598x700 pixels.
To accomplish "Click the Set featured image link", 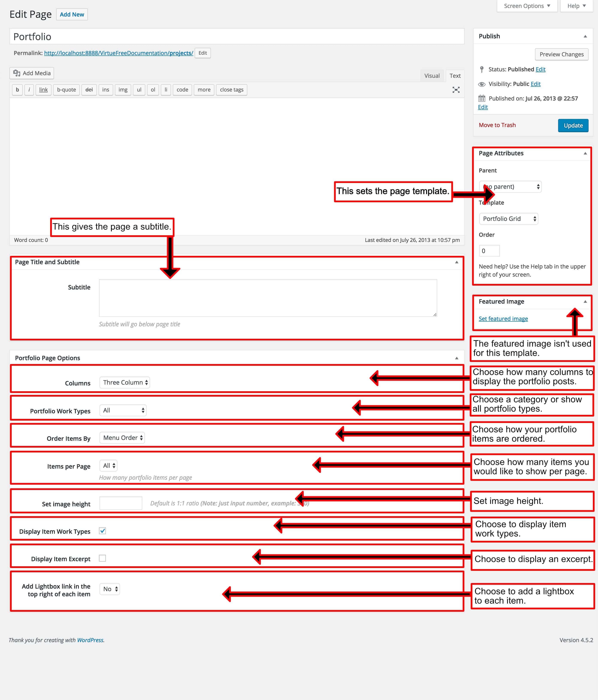I will 503,319.
